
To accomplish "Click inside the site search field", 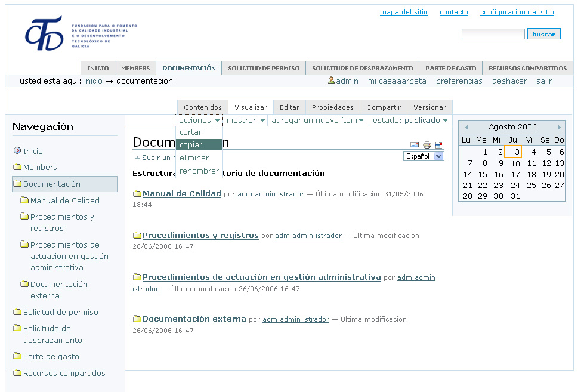I will point(493,35).
